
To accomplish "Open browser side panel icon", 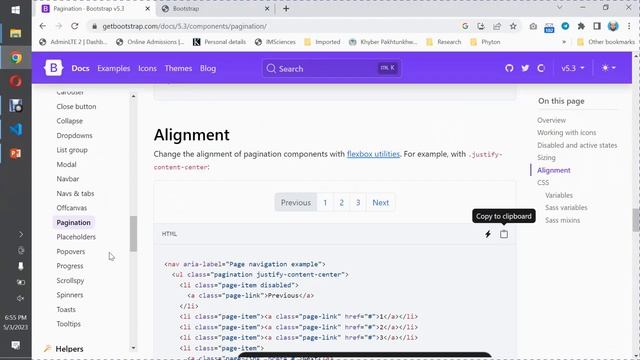I will tap(597, 26).
